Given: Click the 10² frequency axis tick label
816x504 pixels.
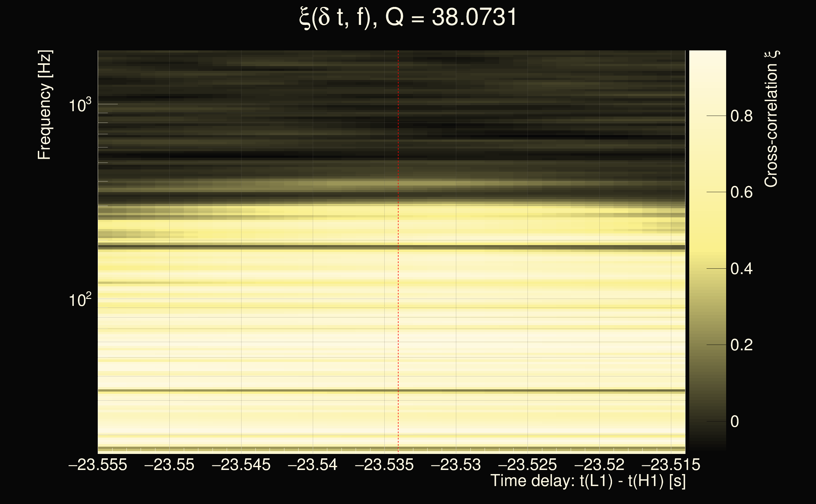Looking at the screenshot, I should tap(80, 300).
